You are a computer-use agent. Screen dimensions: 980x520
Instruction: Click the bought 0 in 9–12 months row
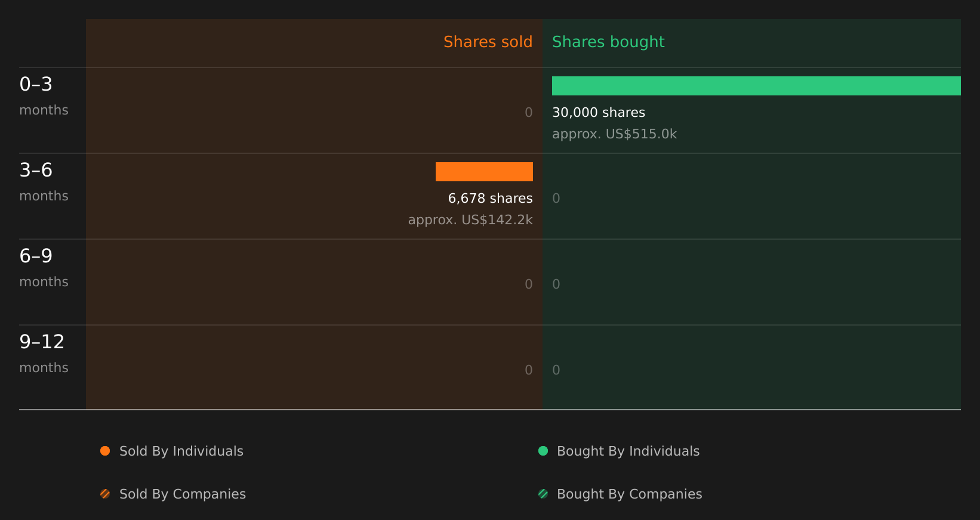point(556,370)
